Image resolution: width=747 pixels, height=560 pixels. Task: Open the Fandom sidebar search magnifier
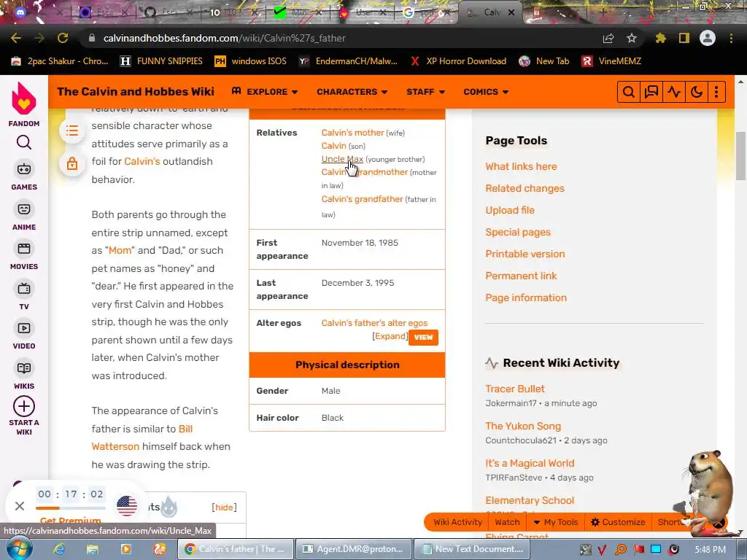point(24,142)
